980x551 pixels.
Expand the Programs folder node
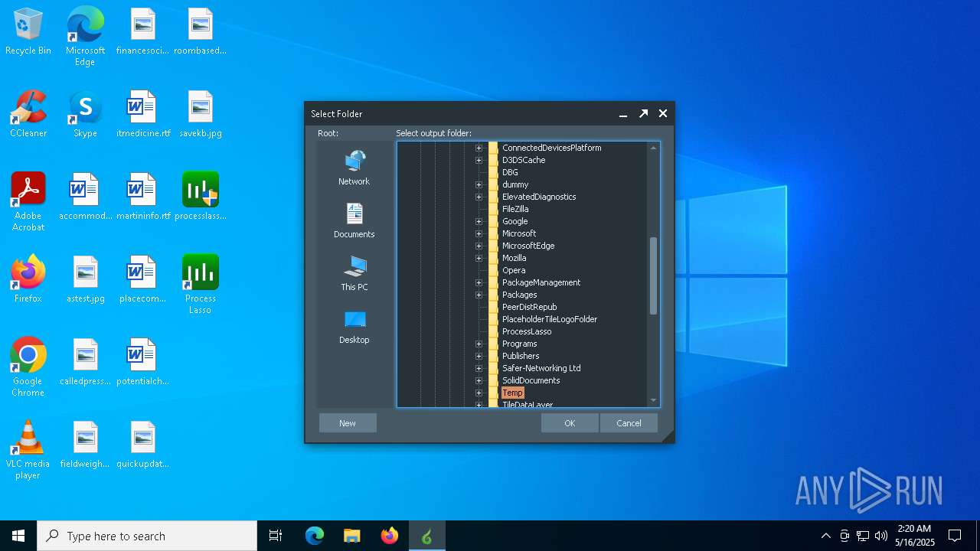point(479,344)
